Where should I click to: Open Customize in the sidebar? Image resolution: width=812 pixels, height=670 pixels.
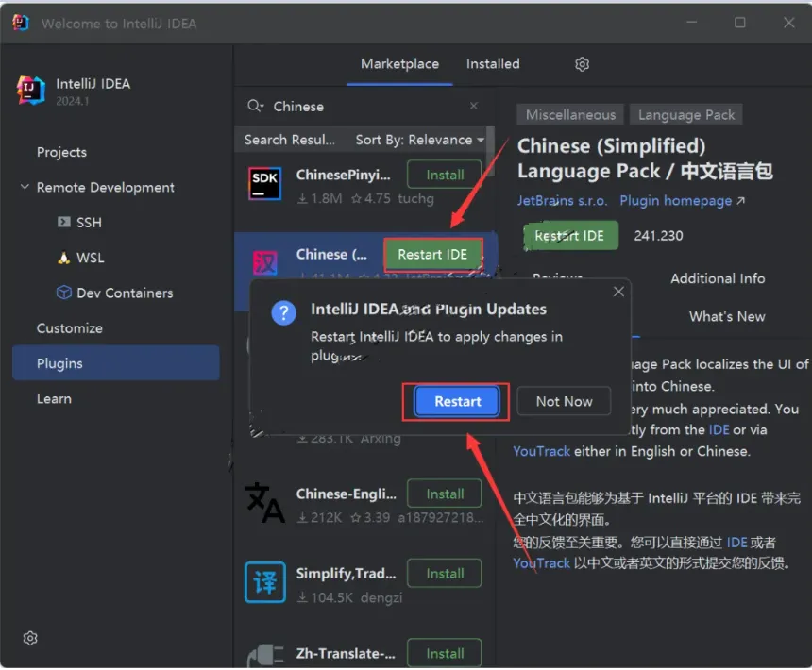point(69,328)
